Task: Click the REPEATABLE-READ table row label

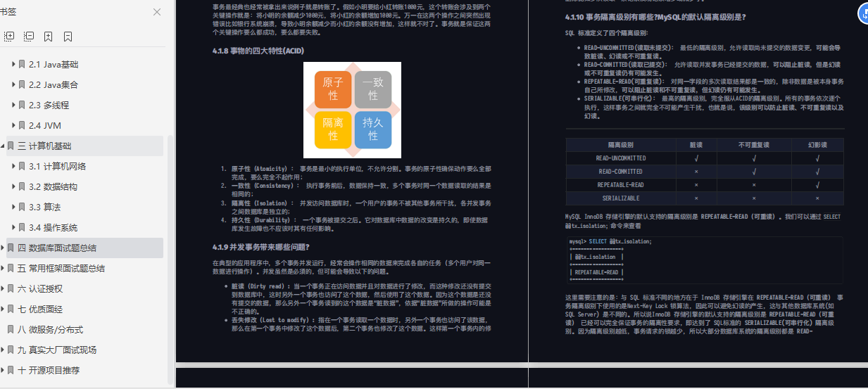Action: 620,184
